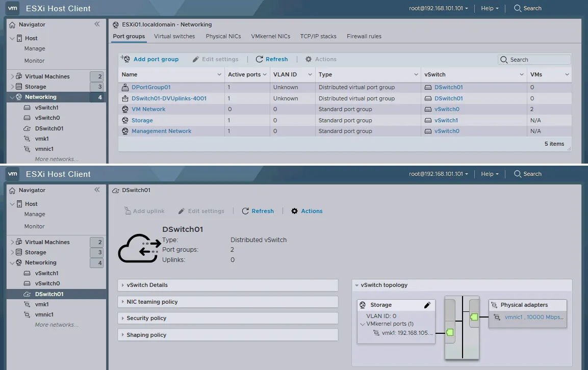Click switch icon beside vSwitch1 in Storage row
Screen dimensions: 588x370
(x=428, y=120)
